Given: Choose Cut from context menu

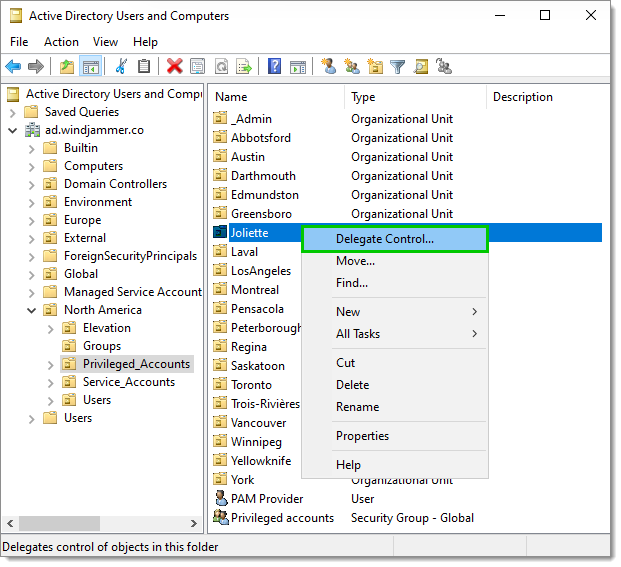Looking at the screenshot, I should [395, 363].
